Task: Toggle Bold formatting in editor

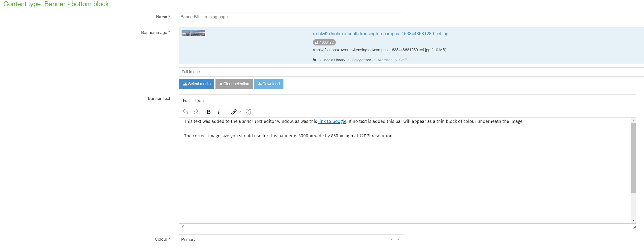Action: click(208, 112)
